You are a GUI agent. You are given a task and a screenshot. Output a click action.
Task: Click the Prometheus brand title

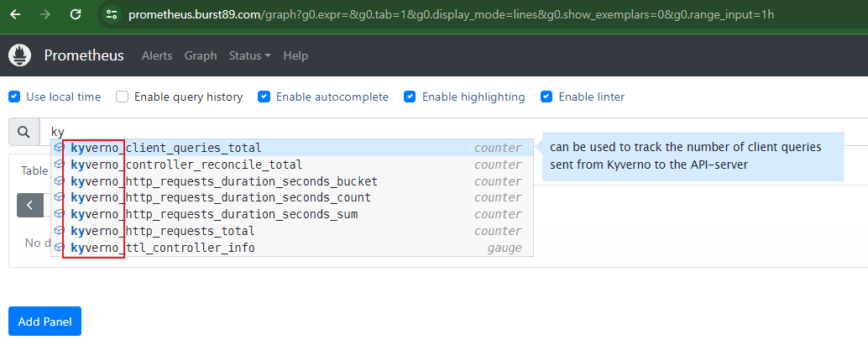84,55
